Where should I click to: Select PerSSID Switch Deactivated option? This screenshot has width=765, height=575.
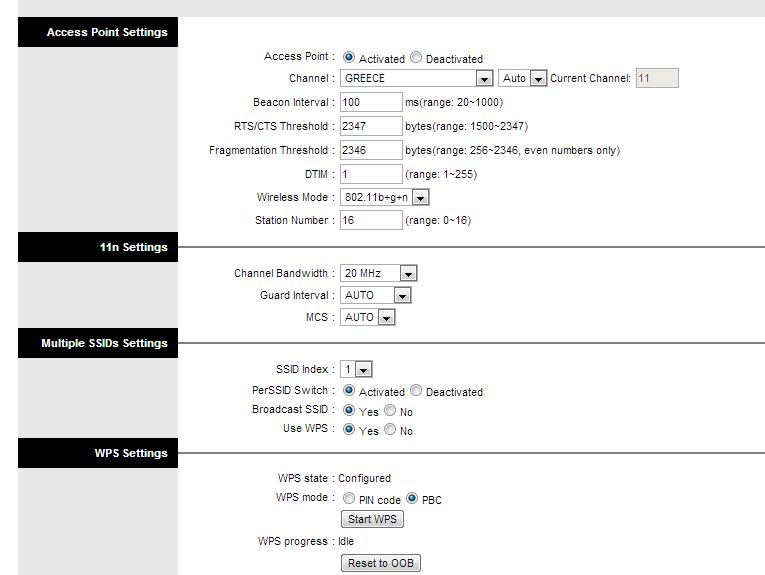point(416,390)
